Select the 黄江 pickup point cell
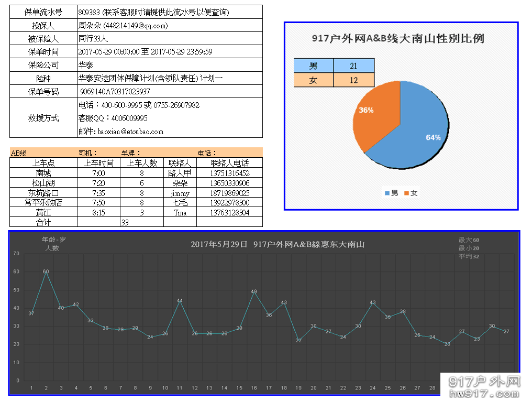The image size is (532, 402). [43, 213]
